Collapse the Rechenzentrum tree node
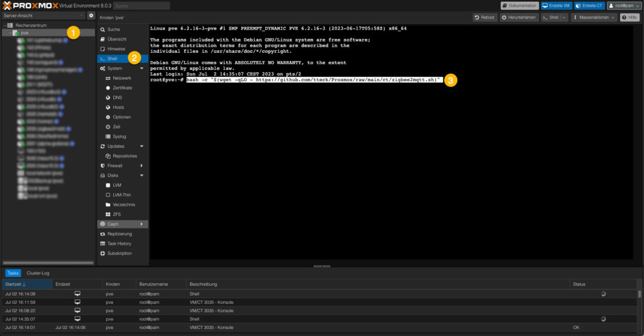Screen dimensions: 644x336 5,25
